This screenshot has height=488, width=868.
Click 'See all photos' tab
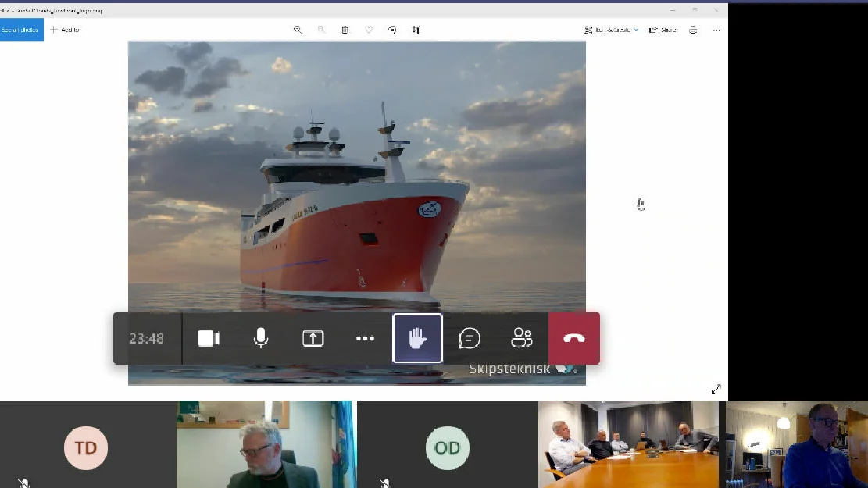21,30
